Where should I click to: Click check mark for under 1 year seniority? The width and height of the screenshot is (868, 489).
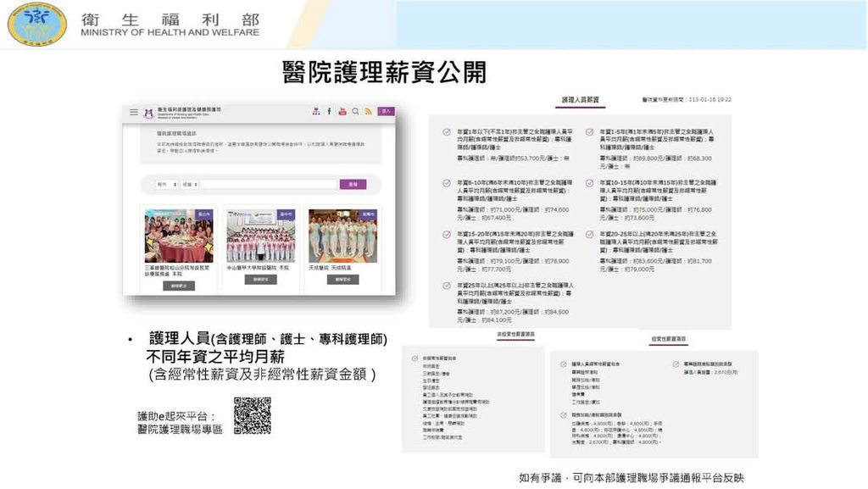tap(447, 133)
